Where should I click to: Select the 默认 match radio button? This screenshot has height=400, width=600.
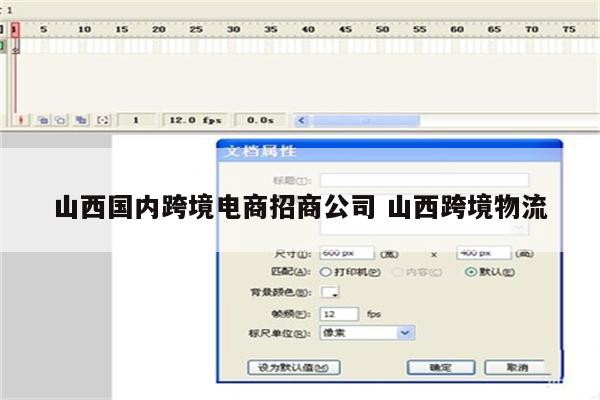pyautogui.click(x=470, y=271)
